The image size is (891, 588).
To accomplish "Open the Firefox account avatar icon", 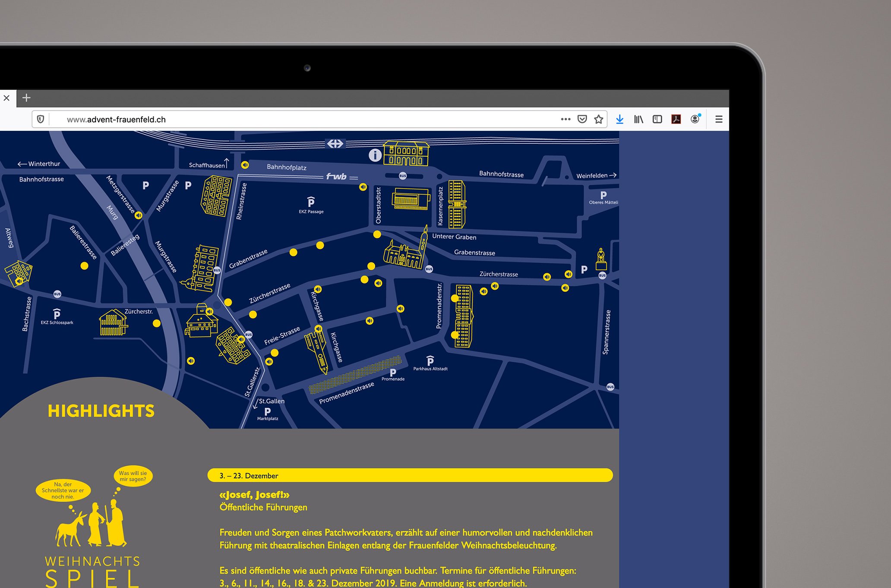I will coord(695,119).
